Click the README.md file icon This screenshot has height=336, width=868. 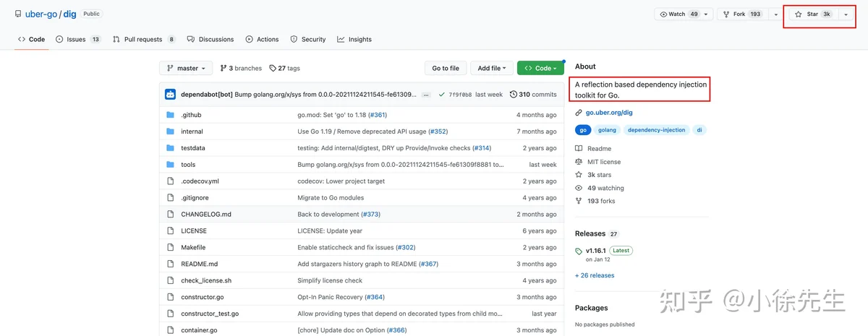(x=171, y=264)
